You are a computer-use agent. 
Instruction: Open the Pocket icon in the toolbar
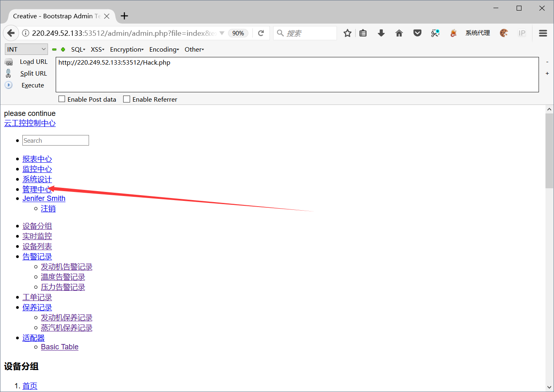pyautogui.click(x=417, y=33)
